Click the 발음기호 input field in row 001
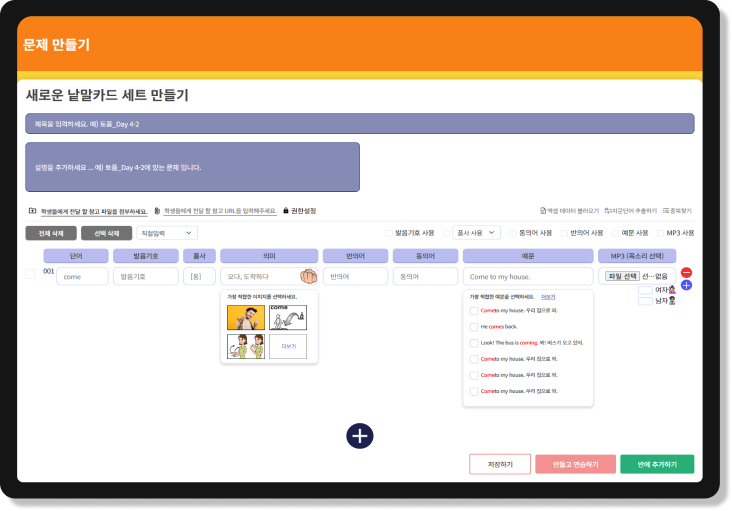 tap(146, 276)
